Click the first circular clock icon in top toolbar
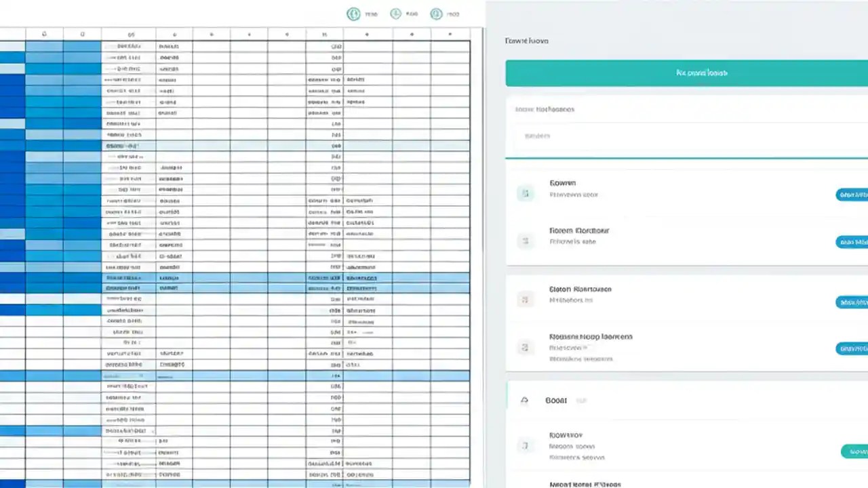Viewport: 868px width, 488px height. (353, 14)
